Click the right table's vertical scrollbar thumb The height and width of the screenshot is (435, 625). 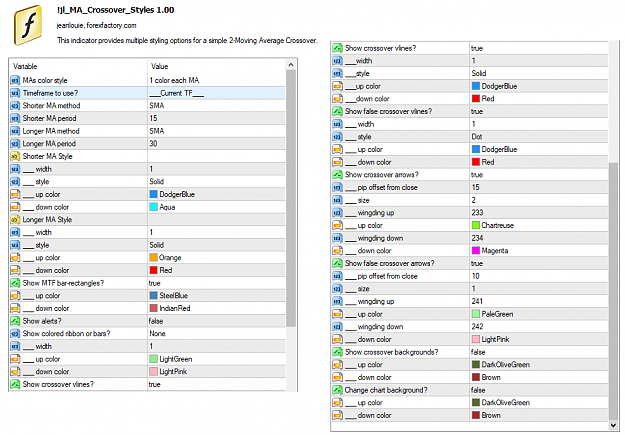tap(614, 291)
